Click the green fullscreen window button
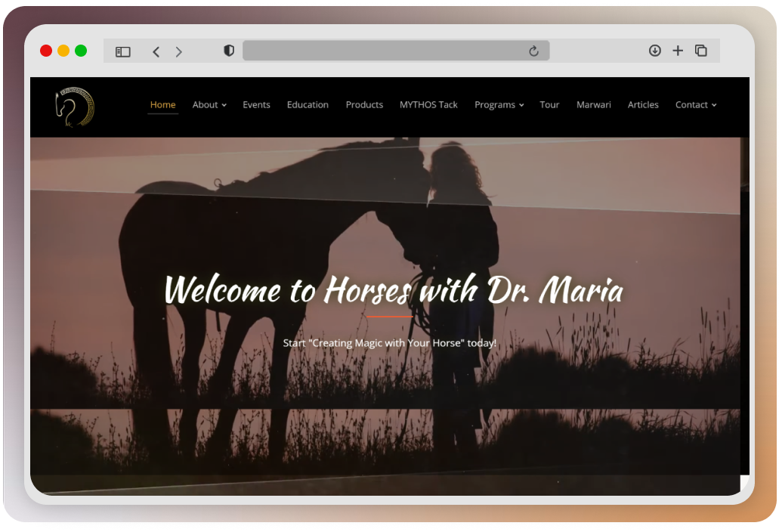The image size is (782, 532). click(x=81, y=51)
